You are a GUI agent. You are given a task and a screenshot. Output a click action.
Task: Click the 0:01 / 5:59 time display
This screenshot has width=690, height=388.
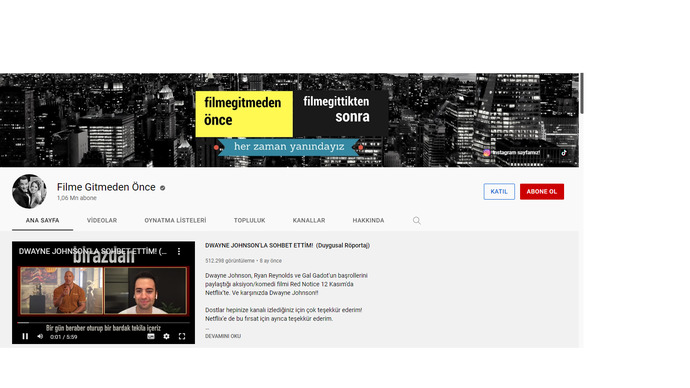click(64, 337)
